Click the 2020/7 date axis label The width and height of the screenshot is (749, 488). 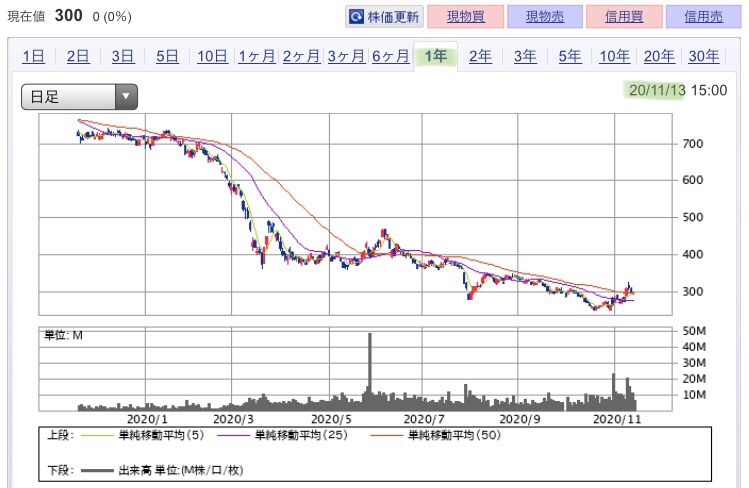tap(424, 419)
